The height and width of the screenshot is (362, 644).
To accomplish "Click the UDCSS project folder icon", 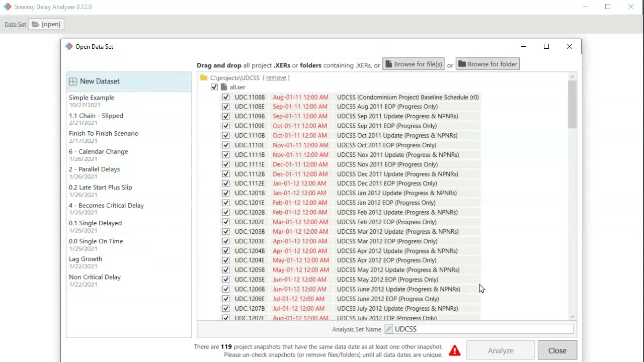I will (204, 78).
